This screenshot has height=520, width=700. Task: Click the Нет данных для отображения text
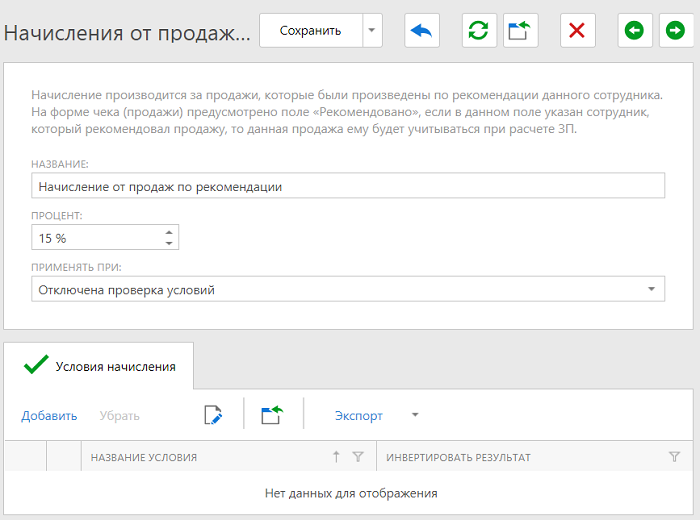[351, 493]
